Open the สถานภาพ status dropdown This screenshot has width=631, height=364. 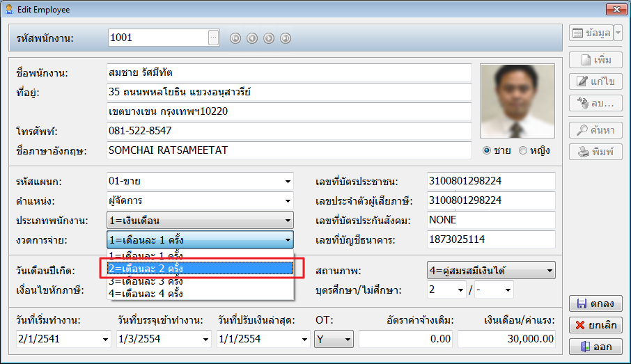[550, 270]
